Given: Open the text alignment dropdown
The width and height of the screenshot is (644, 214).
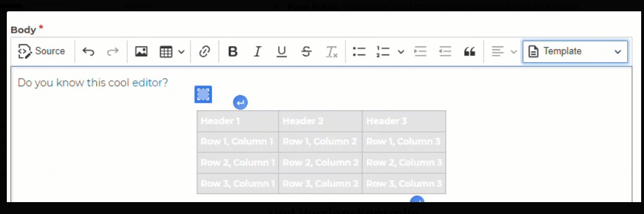Looking at the screenshot, I should click(504, 52).
